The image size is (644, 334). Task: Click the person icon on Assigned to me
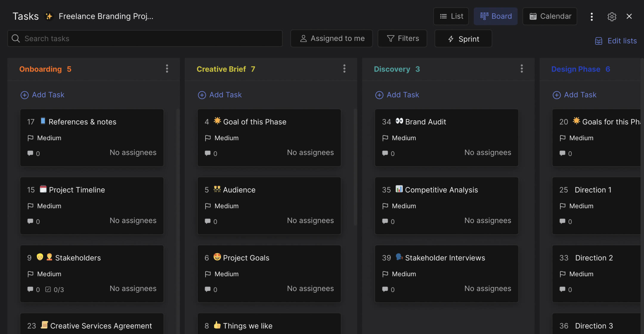(x=304, y=38)
